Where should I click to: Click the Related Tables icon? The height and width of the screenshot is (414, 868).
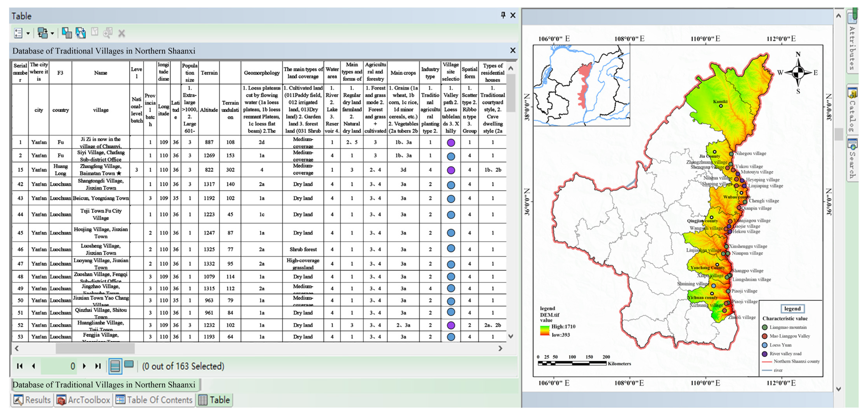tap(42, 33)
